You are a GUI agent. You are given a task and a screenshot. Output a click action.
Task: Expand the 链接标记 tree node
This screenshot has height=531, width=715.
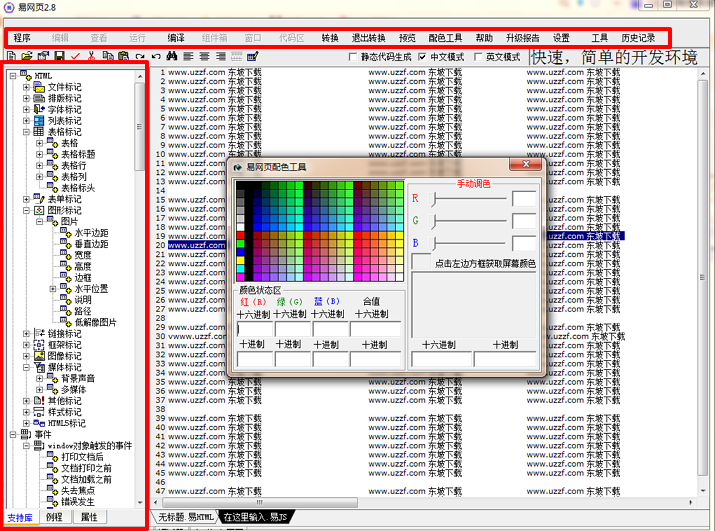(27, 334)
